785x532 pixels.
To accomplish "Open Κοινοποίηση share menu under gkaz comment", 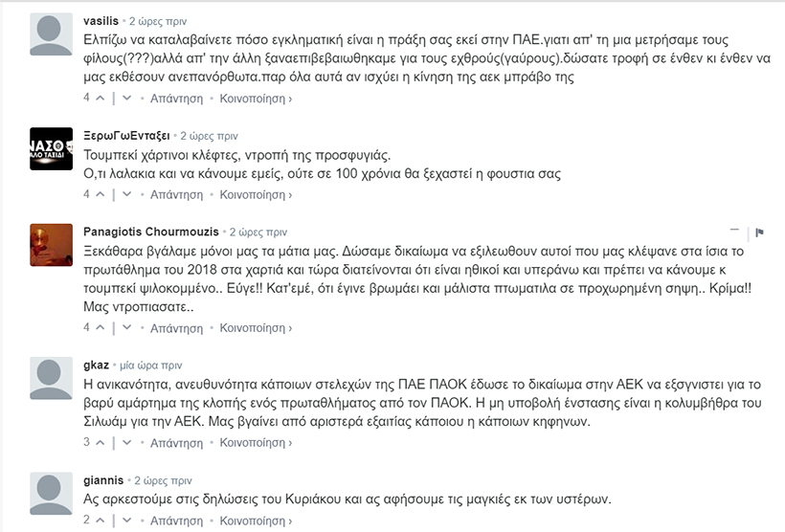I will [x=256, y=443].
